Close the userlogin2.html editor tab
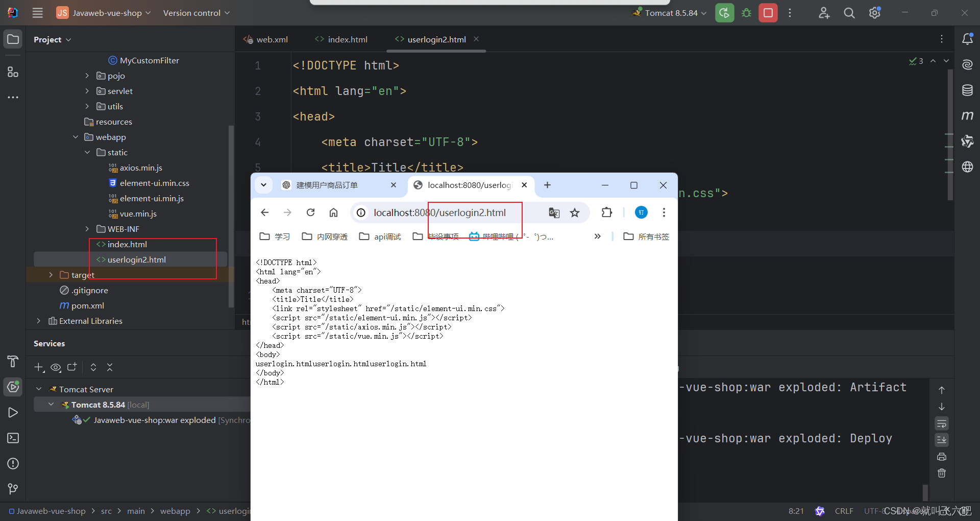Screen dimensions: 980x521 476,39
